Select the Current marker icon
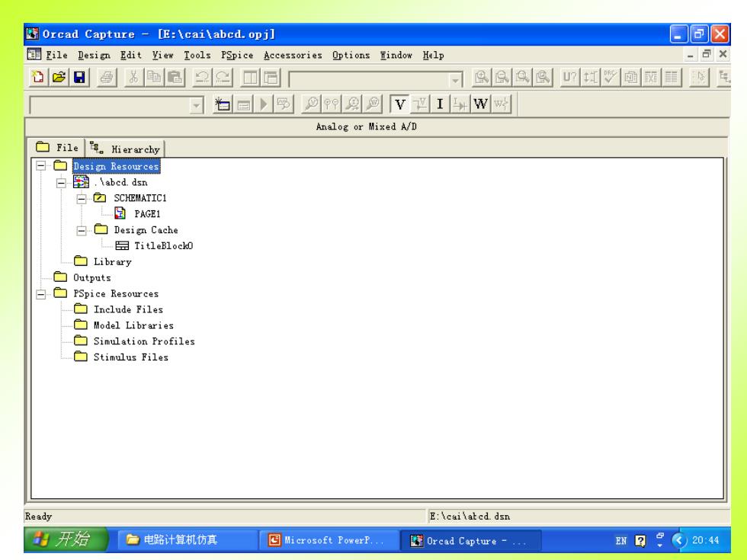 (352, 104)
